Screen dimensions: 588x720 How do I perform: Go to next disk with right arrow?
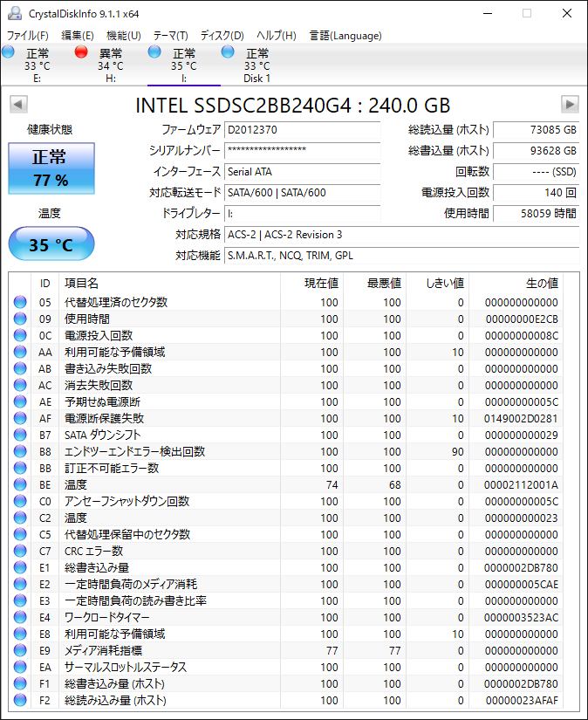point(570,105)
